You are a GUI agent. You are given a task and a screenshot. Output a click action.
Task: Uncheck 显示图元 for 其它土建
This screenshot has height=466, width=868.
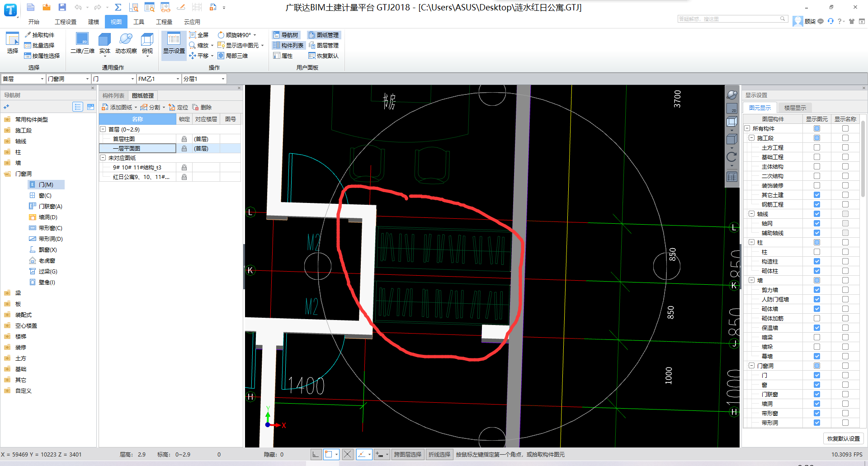(x=817, y=195)
